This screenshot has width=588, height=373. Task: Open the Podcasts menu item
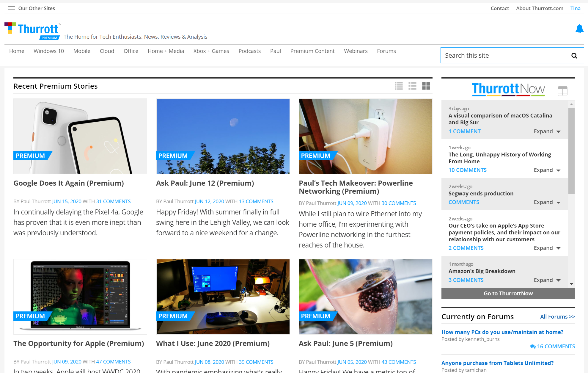pos(250,51)
